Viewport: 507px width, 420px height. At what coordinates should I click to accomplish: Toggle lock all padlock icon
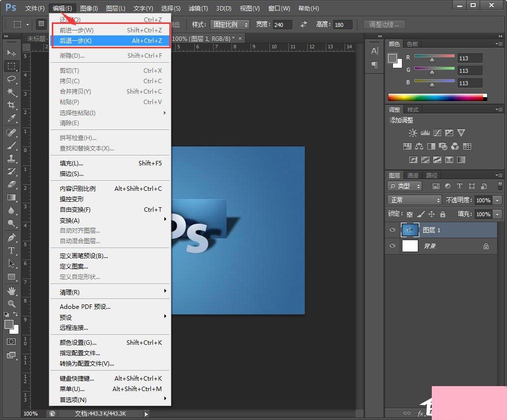click(x=443, y=214)
